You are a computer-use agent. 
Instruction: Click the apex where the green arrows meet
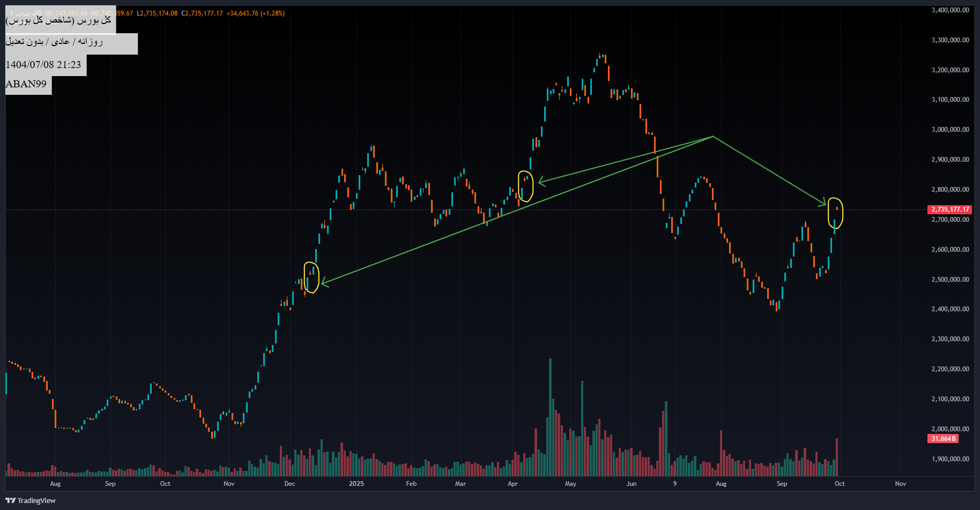tap(712, 137)
